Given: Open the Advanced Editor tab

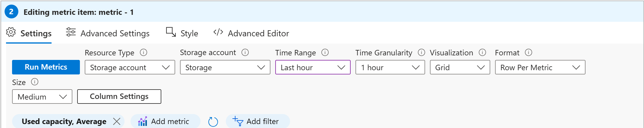Looking at the screenshot, I should coord(251,33).
